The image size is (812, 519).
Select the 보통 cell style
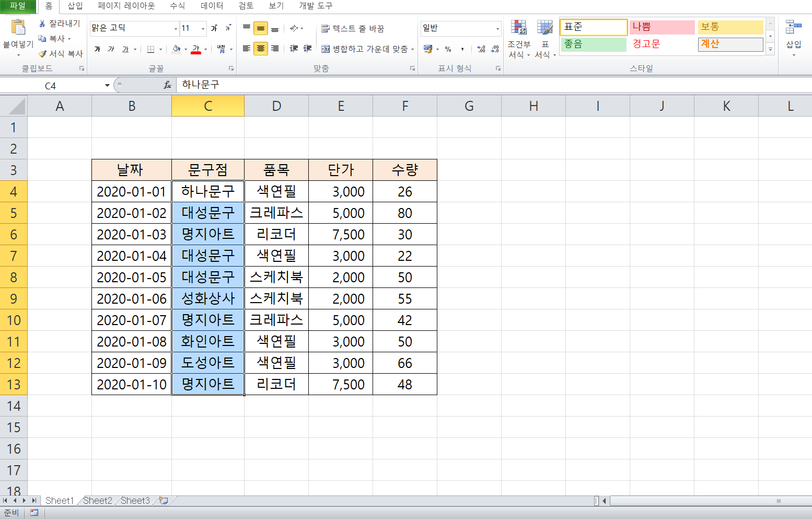coord(730,27)
